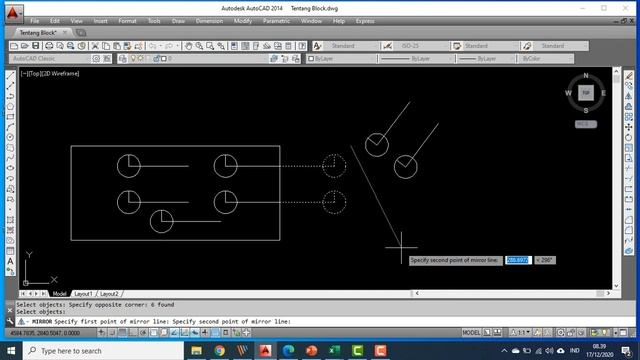Open the multileader style Standard dropdown
Screen dimensions: 640x360
pos(560,46)
